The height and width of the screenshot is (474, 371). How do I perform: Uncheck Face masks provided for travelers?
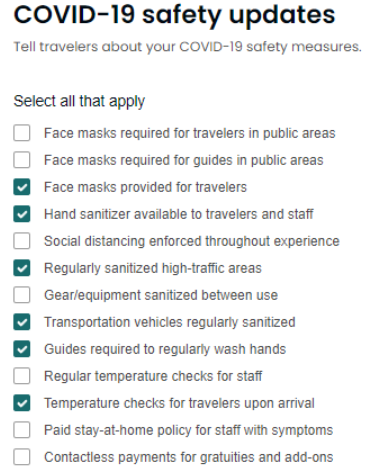(x=22, y=187)
